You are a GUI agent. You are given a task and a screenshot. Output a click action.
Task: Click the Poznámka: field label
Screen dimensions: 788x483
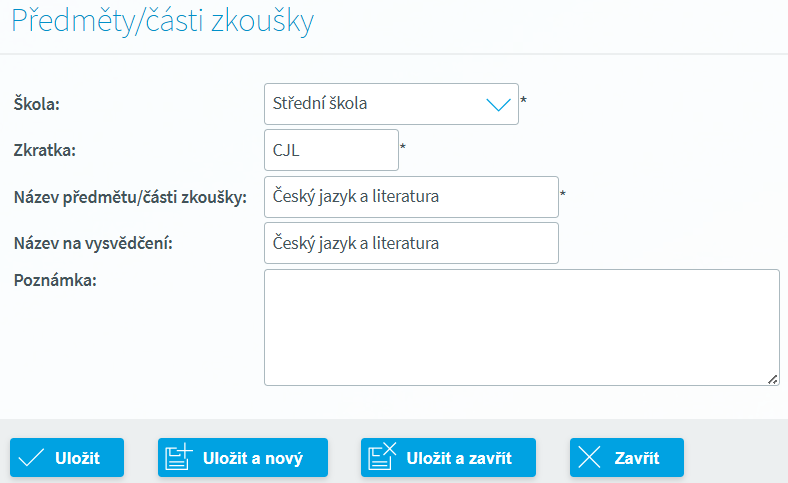(x=55, y=280)
